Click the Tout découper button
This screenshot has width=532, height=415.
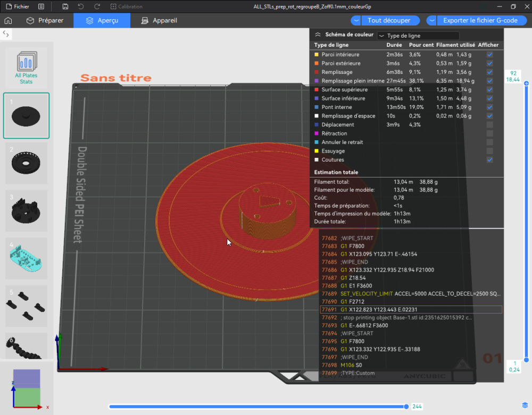coord(389,20)
